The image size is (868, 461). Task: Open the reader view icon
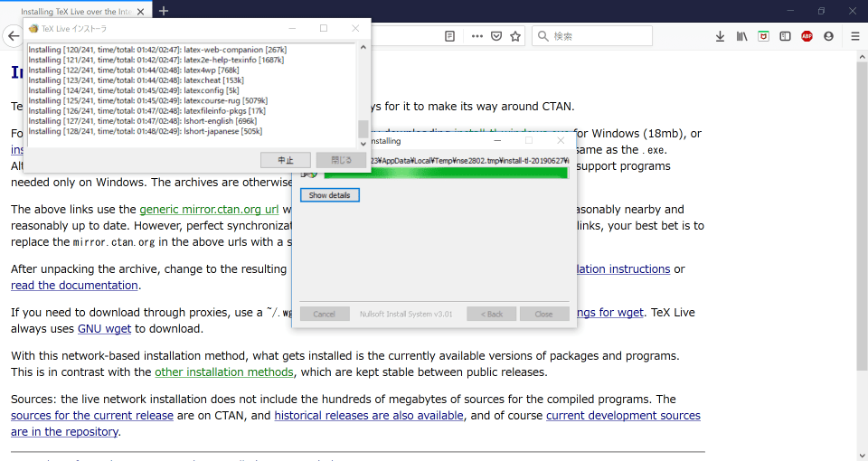pyautogui.click(x=449, y=36)
